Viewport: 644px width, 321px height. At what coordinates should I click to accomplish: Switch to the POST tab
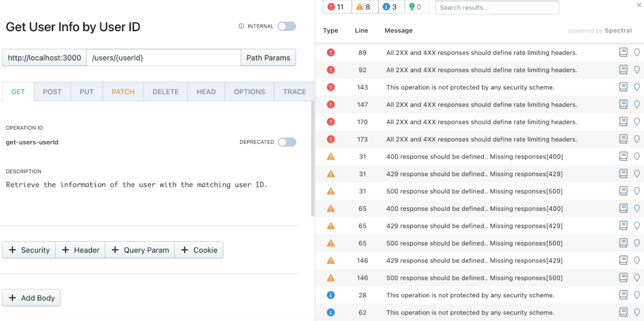pos(52,91)
